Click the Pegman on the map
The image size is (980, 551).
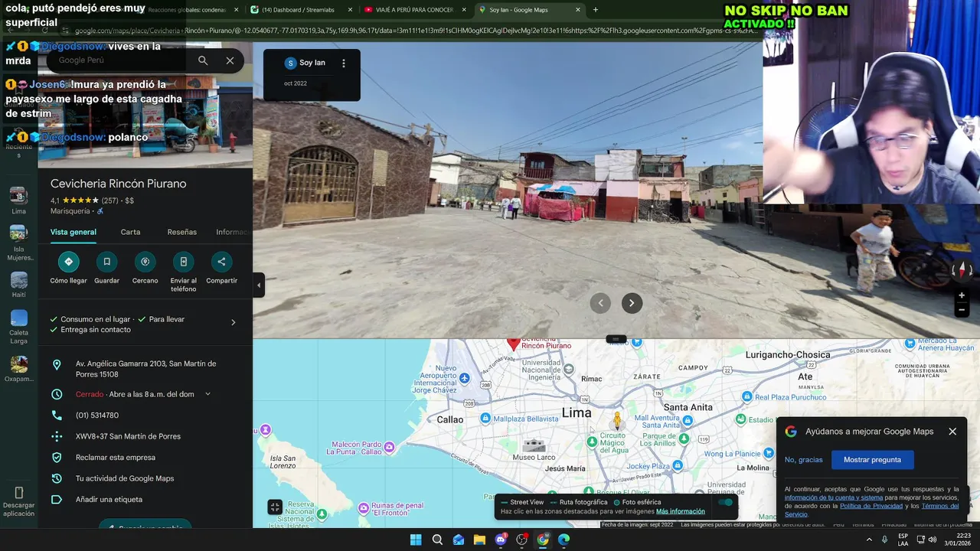point(617,420)
